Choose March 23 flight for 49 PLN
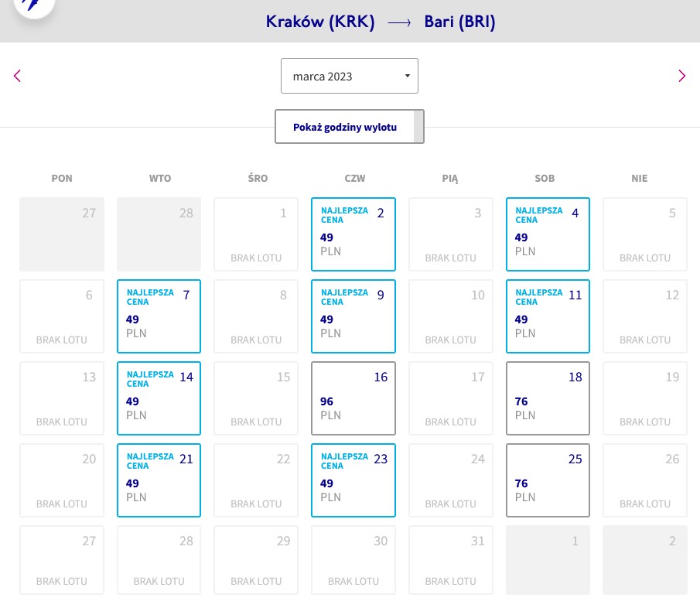This screenshot has height=601, width=700. click(x=353, y=480)
